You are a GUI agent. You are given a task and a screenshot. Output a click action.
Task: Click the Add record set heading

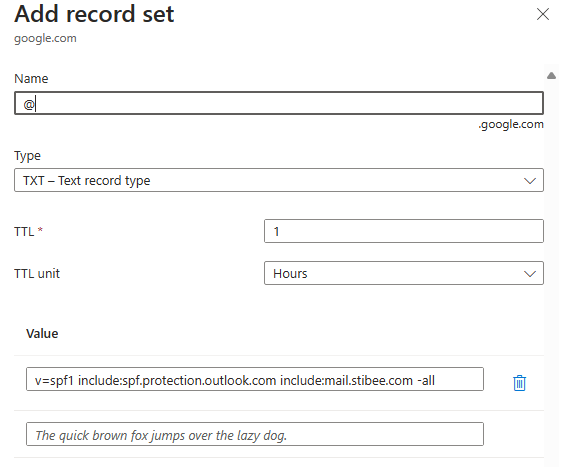[x=94, y=14]
